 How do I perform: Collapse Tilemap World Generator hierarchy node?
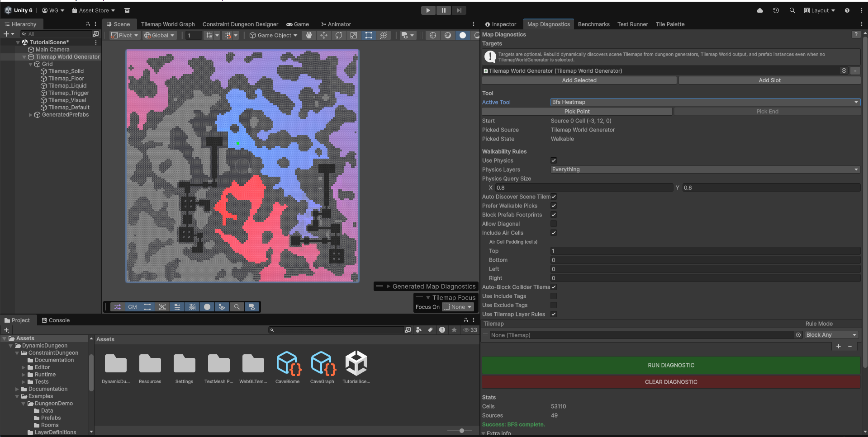coord(24,57)
